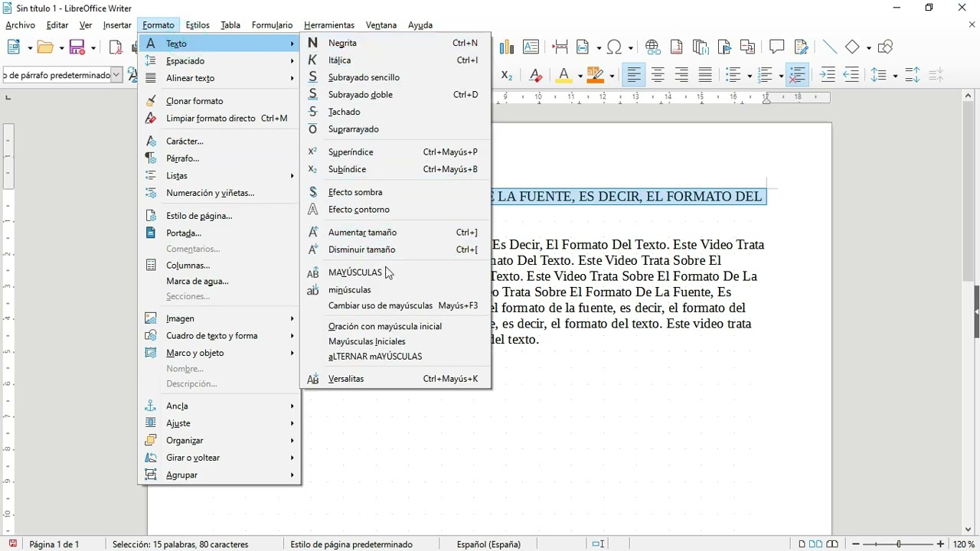Click zoom out minus button

click(x=856, y=544)
